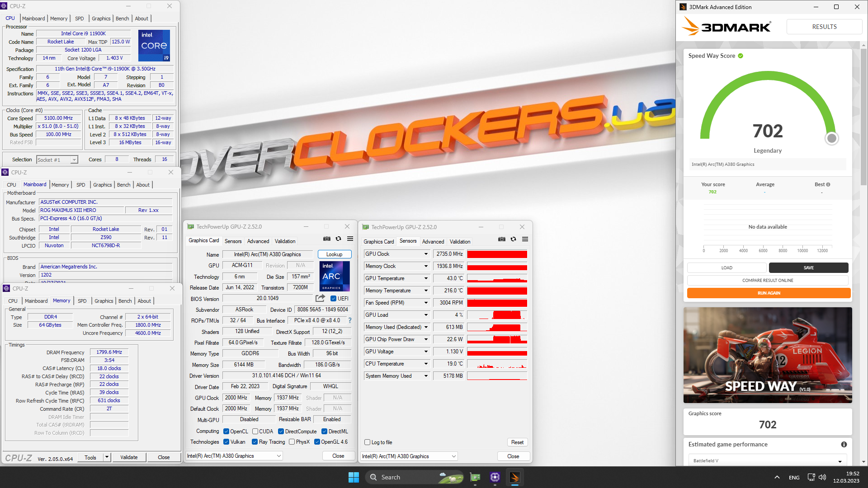Click the taskbar Search box

pos(415,477)
